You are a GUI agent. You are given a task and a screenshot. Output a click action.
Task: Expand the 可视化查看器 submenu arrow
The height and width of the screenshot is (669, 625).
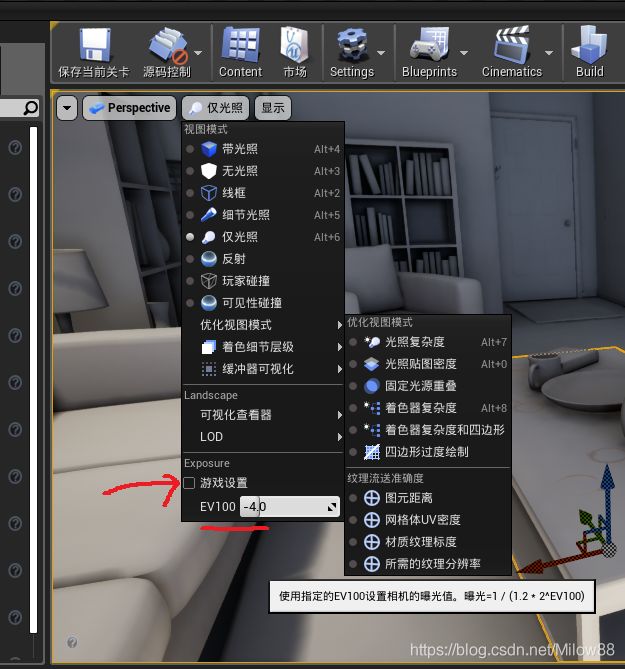pyautogui.click(x=340, y=415)
